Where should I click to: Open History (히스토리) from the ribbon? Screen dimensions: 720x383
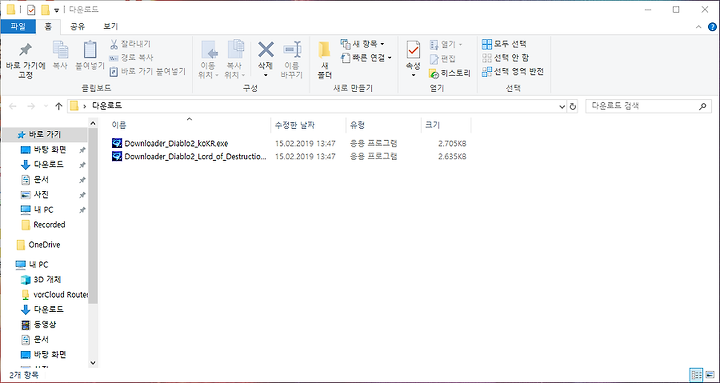pyautogui.click(x=450, y=73)
